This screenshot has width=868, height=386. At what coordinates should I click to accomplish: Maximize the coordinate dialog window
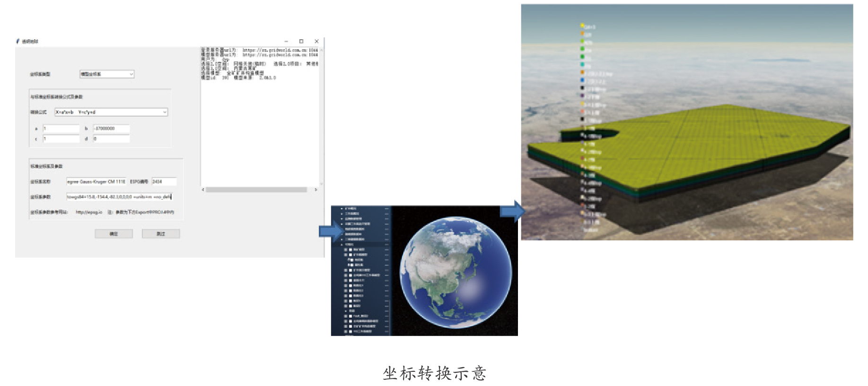tap(301, 42)
